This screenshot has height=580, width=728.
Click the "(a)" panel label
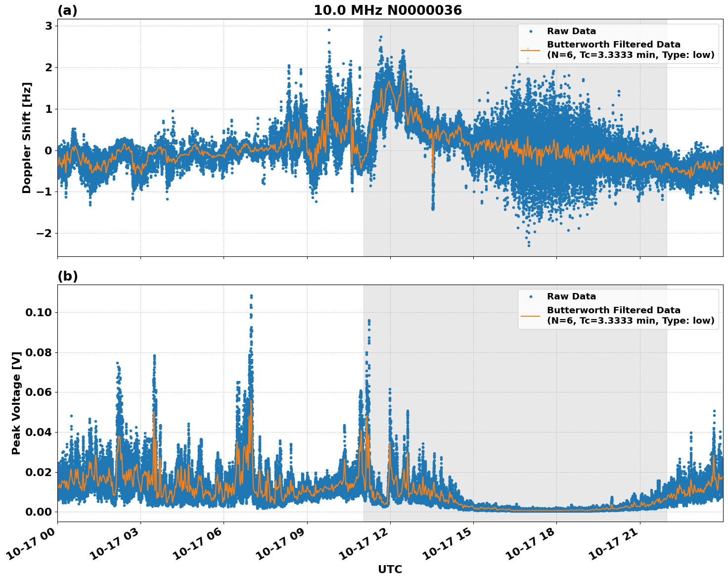click(67, 10)
